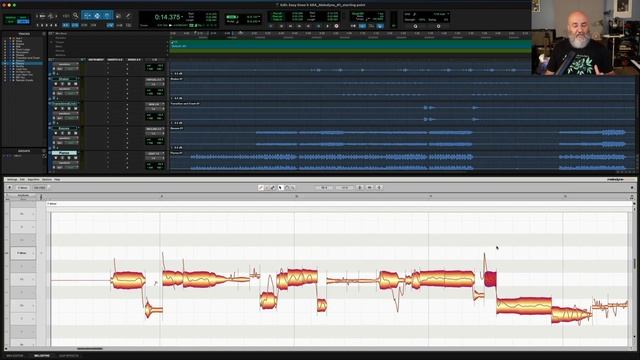Viewport: 640px width, 360px height.
Task: Open the Melodyne Settings menu
Action: tap(12, 180)
